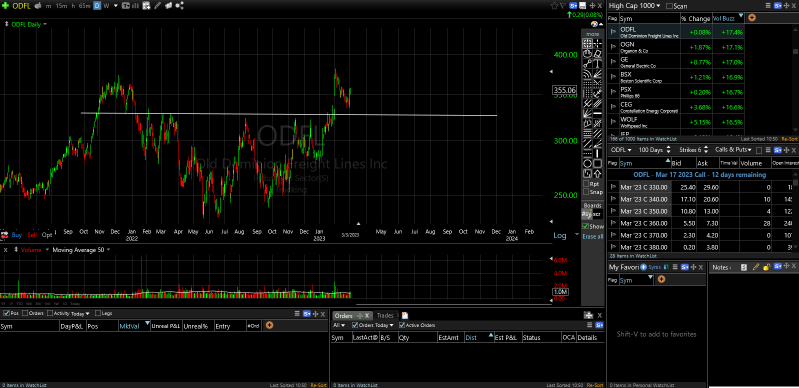Open the Calls & Puts dropdown
Screen dimensions: 799x388
(x=733, y=150)
